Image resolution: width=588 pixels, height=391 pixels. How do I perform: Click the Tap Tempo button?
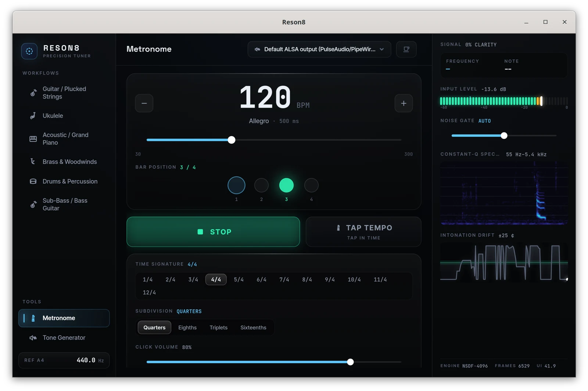tap(363, 232)
